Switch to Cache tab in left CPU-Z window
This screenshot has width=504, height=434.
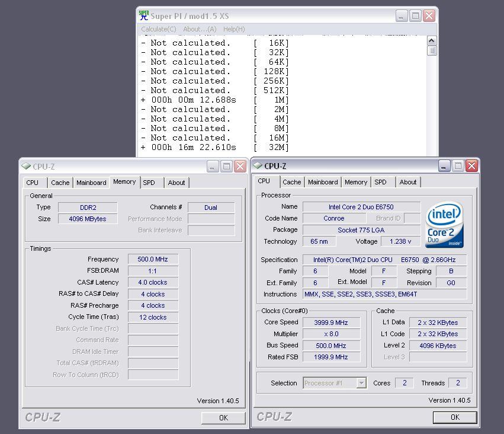[x=60, y=183]
